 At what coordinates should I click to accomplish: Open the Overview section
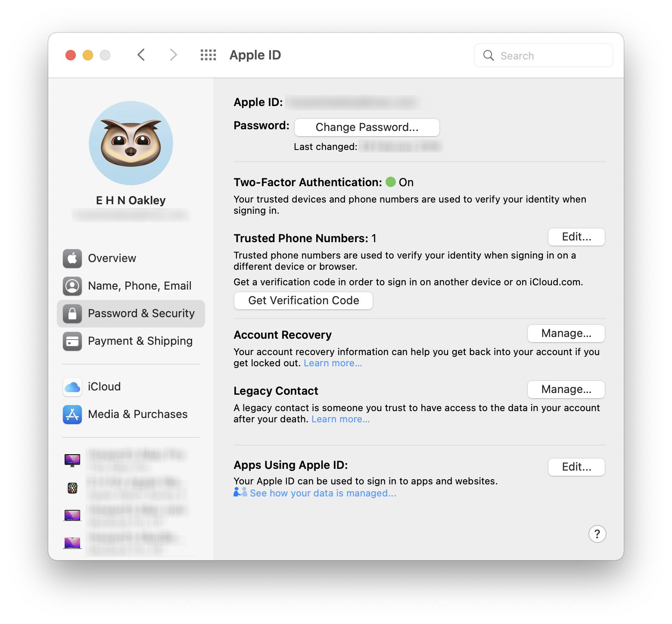click(112, 258)
